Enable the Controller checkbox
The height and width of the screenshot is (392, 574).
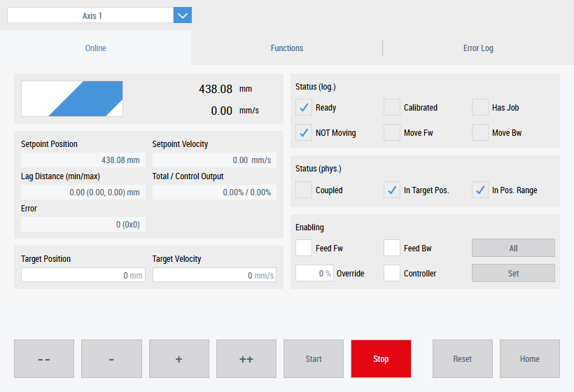click(x=392, y=273)
